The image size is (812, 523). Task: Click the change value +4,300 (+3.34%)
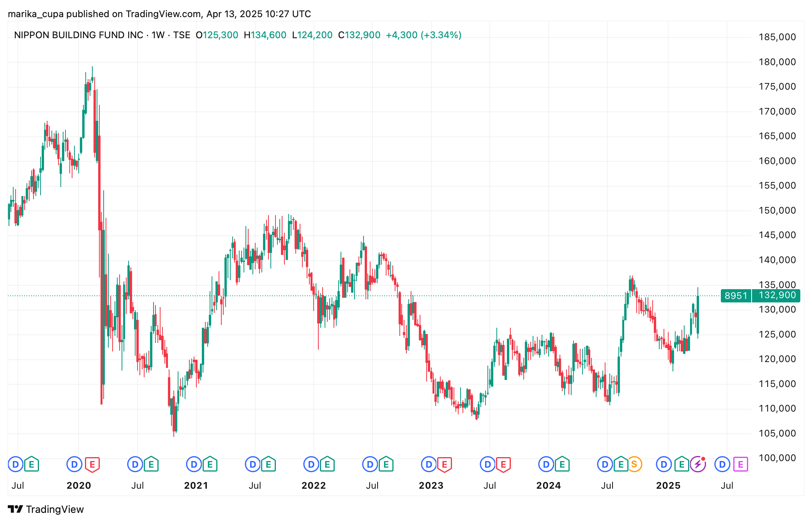tap(424, 35)
